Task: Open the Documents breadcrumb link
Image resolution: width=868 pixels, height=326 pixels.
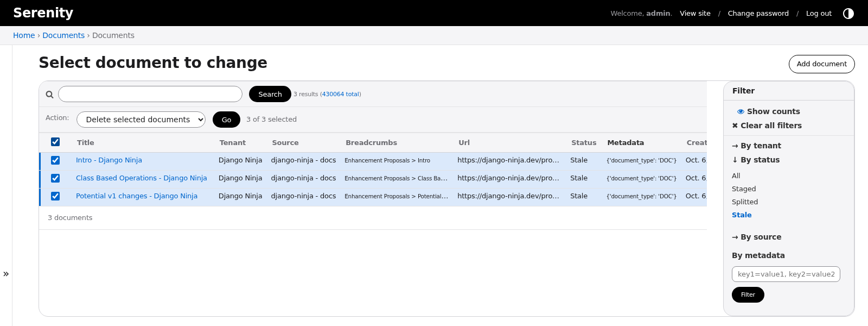Action: [63, 35]
